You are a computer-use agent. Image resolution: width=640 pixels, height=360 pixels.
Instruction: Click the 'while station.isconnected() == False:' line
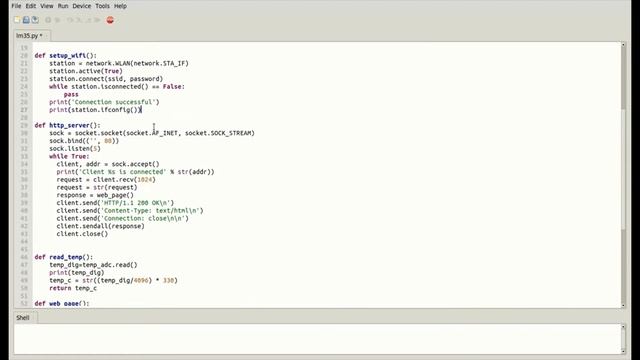[117, 87]
